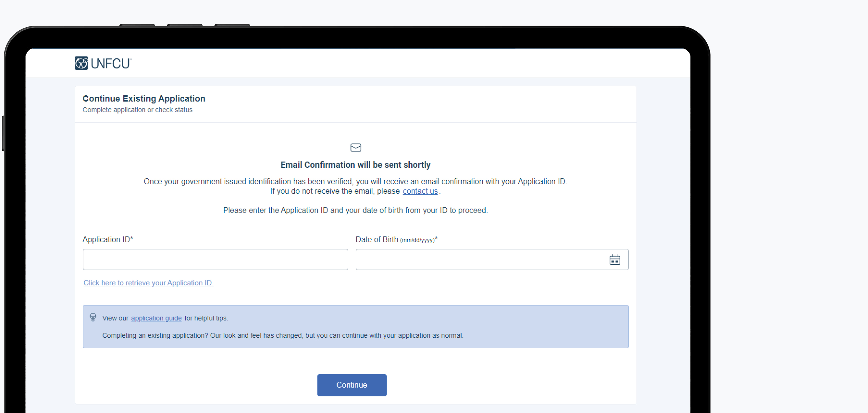
Task: Select the Continue Existing Application heading
Action: click(x=144, y=98)
